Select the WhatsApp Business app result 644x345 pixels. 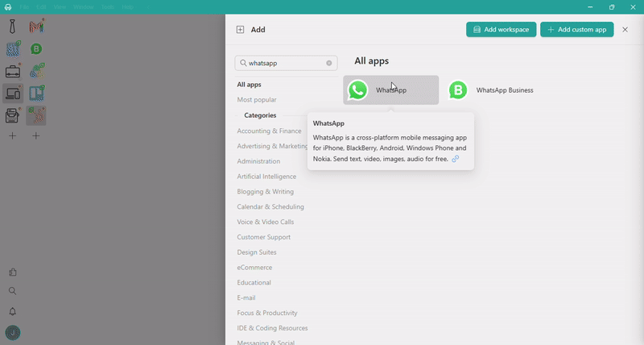point(491,90)
